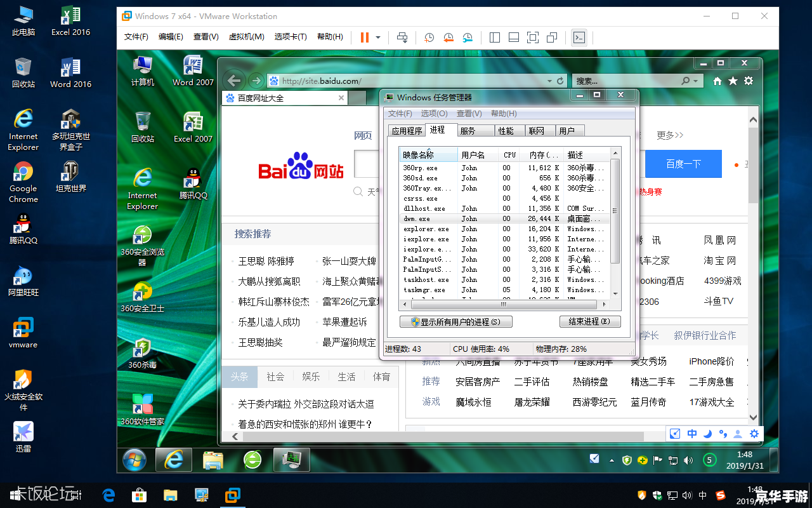The image size is (812, 508).
Task: Click the Task Manager icon on Win7 taskbar
Action: click(291, 460)
